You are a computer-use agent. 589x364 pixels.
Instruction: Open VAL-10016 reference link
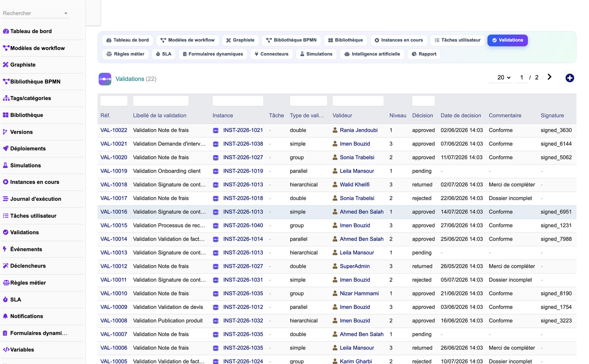(x=114, y=212)
